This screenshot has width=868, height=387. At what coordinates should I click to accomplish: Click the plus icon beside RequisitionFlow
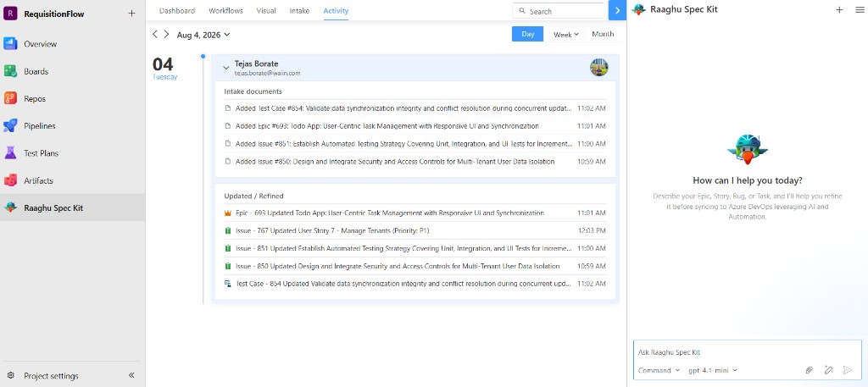pyautogui.click(x=131, y=14)
